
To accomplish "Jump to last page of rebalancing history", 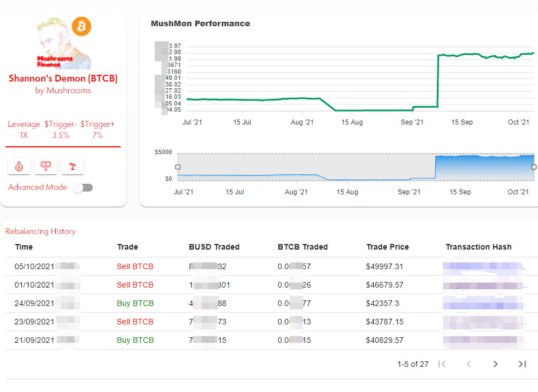I will 522,364.
